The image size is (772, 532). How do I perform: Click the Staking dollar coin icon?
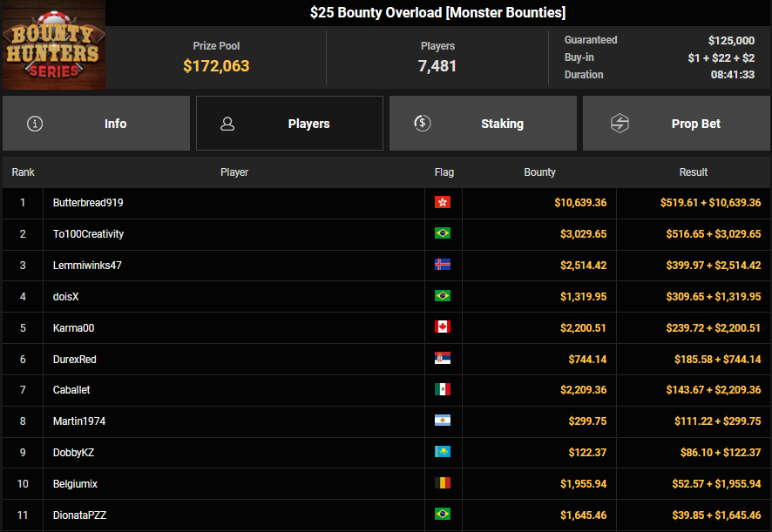coord(422,124)
